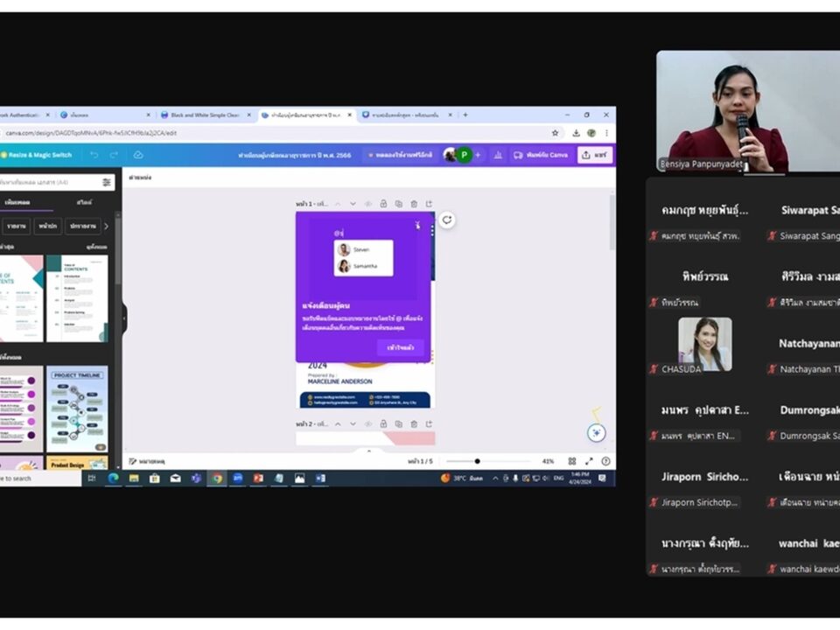
Task: Add a page after page 2 icon
Action: tap(429, 423)
